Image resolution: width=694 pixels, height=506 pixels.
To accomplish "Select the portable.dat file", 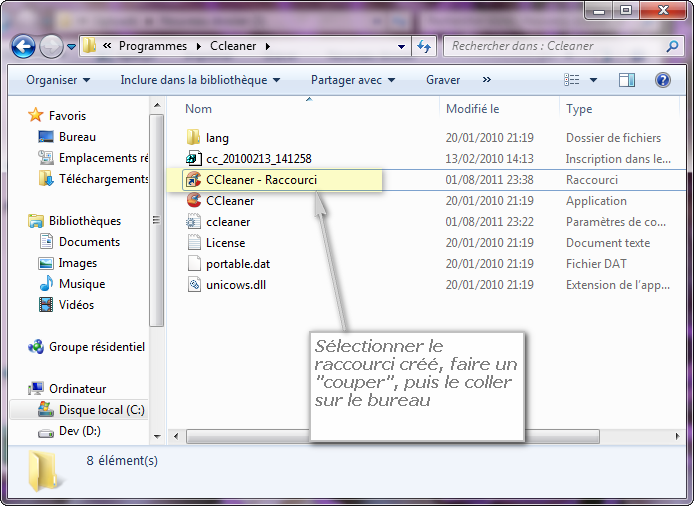I will tap(238, 264).
